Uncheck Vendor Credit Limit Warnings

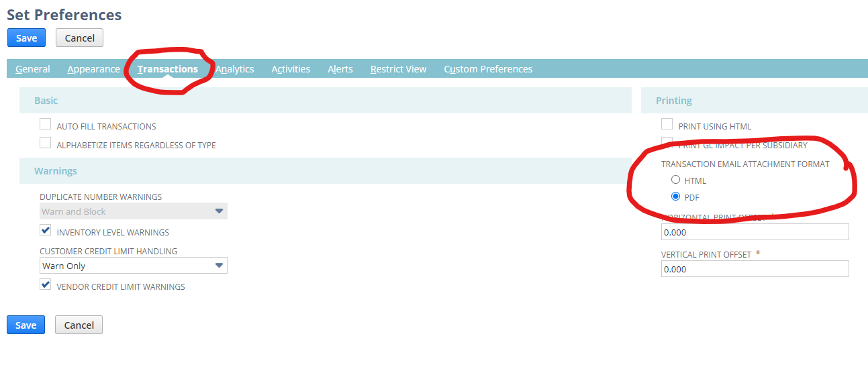click(x=46, y=284)
